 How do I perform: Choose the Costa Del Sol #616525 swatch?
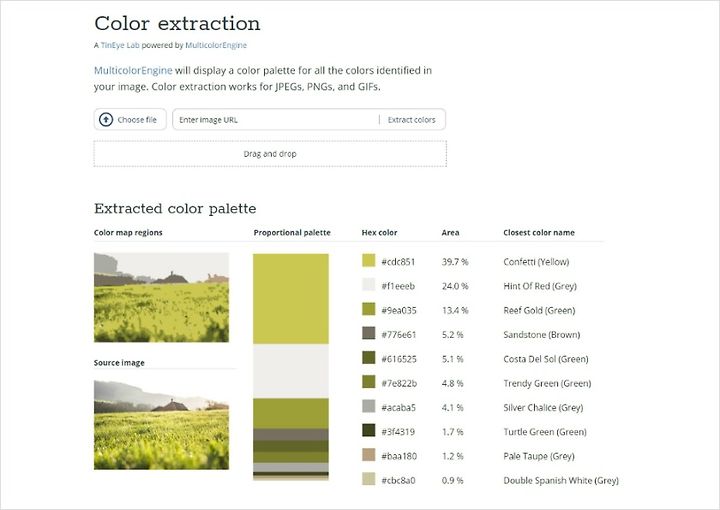point(368,358)
